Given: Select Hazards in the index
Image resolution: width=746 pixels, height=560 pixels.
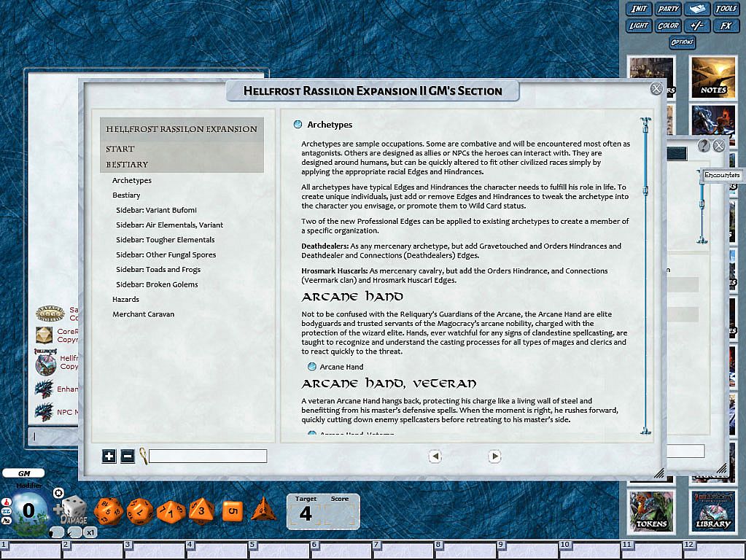Looking at the screenshot, I should [x=125, y=299].
